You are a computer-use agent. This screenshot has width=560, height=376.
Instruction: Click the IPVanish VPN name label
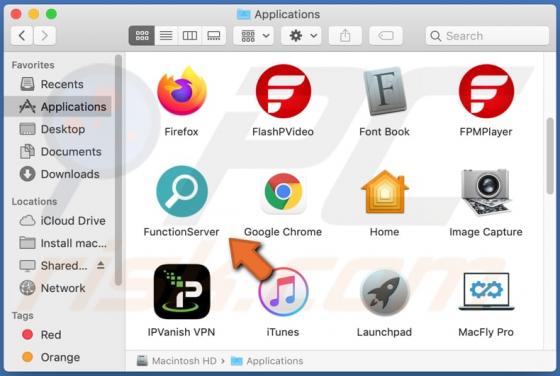click(x=181, y=332)
